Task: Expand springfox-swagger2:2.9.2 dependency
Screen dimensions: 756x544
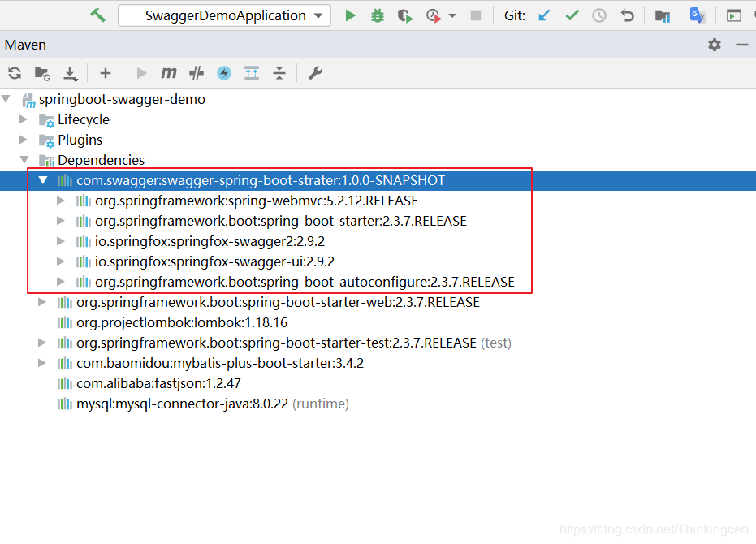Action: tap(61, 240)
